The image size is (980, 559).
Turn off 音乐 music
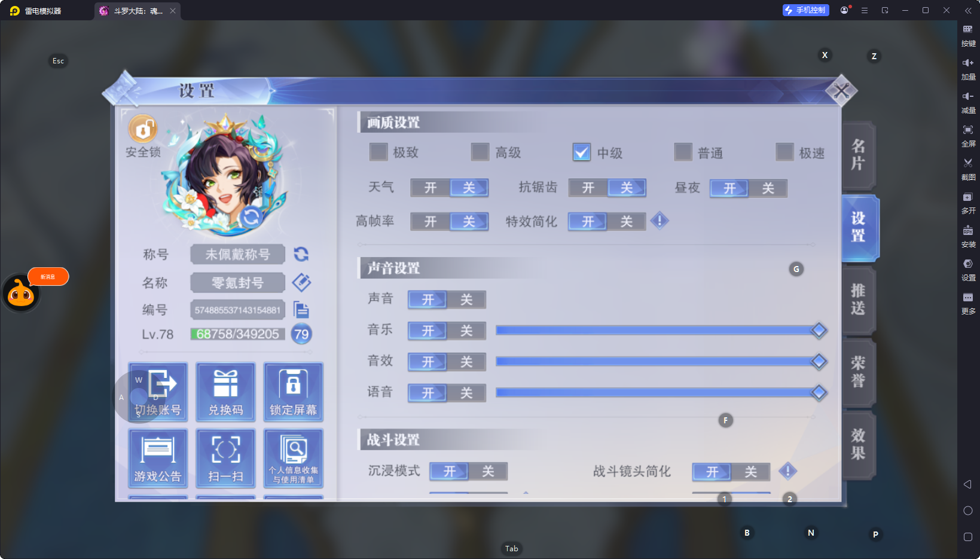click(x=466, y=331)
